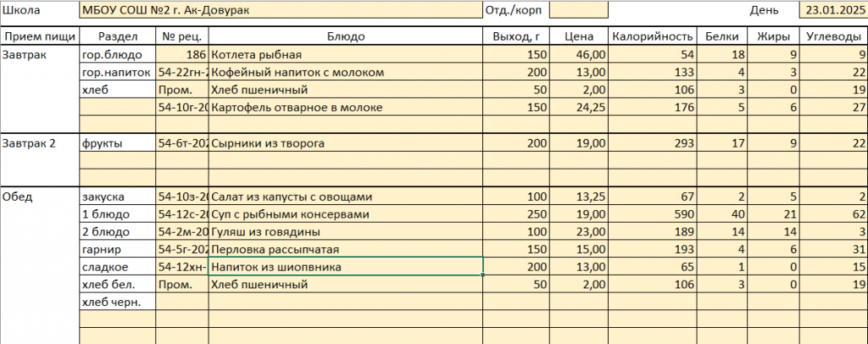
Task: Select the Завтрак 2 meal cell
Action: click(39, 144)
